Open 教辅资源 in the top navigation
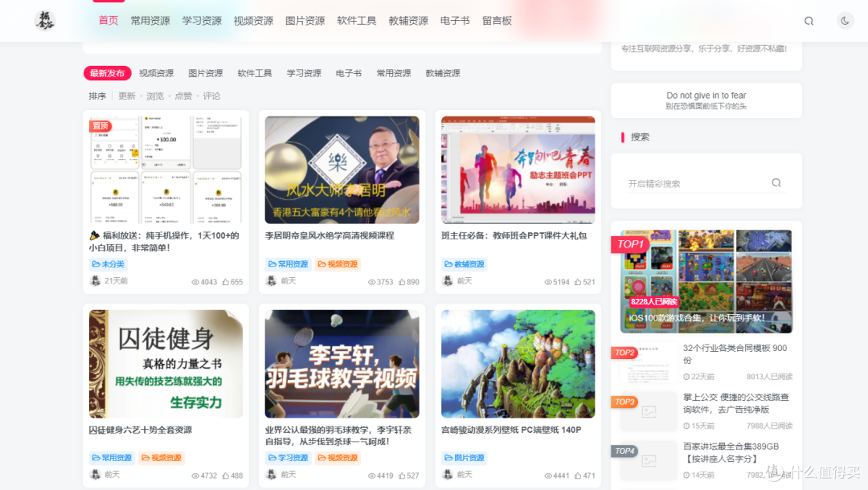 coord(408,21)
